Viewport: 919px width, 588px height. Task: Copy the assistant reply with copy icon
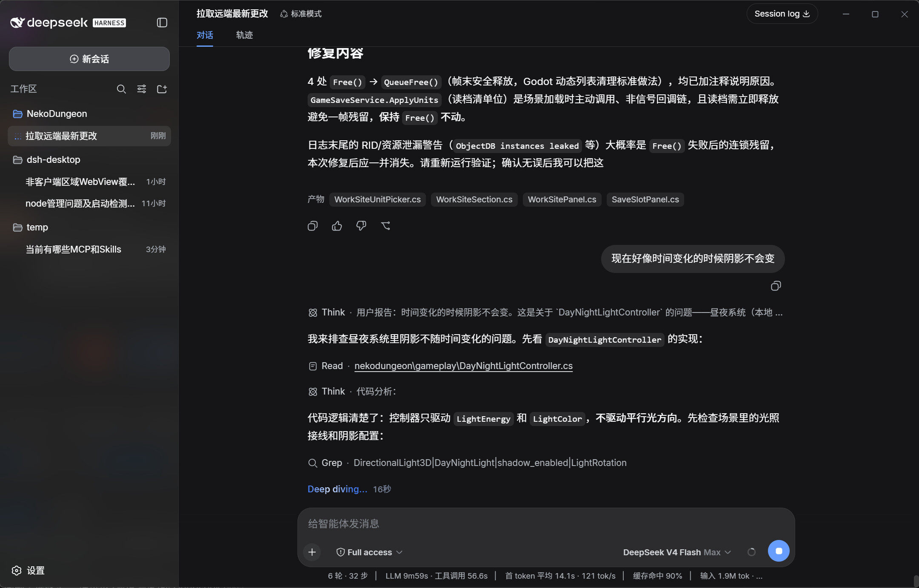pyautogui.click(x=313, y=226)
